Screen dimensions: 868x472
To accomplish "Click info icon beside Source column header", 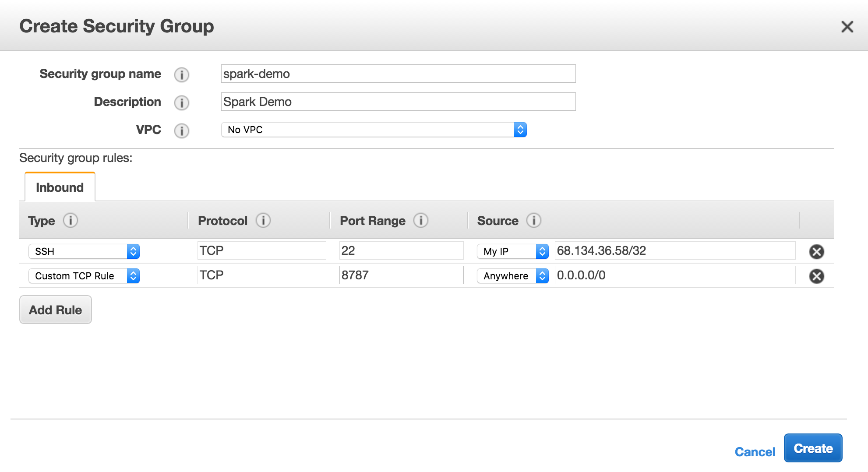I will [x=534, y=220].
